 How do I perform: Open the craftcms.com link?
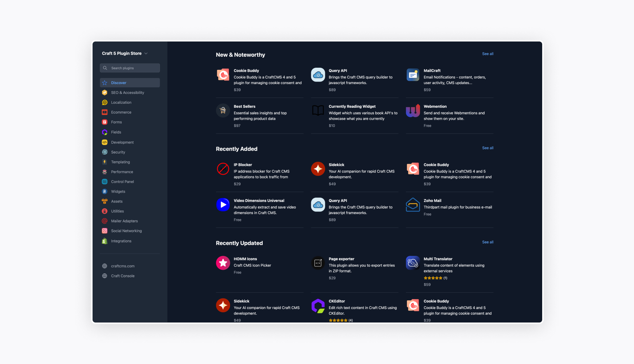[x=122, y=266]
